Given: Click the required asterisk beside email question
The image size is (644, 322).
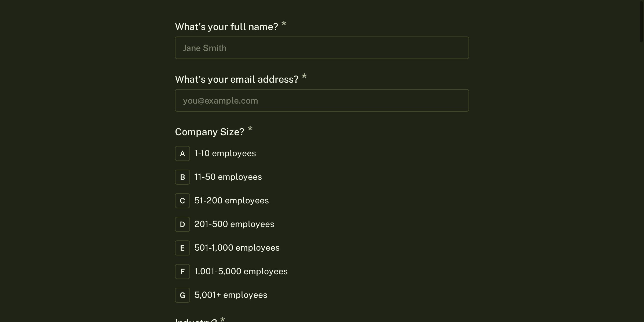Looking at the screenshot, I should tap(305, 78).
